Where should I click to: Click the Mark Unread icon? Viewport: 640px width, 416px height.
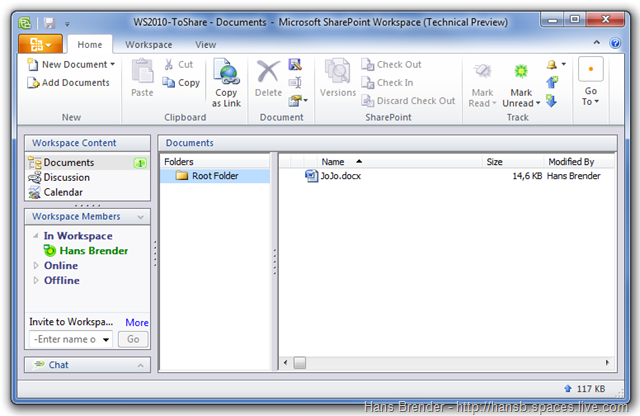(x=520, y=72)
